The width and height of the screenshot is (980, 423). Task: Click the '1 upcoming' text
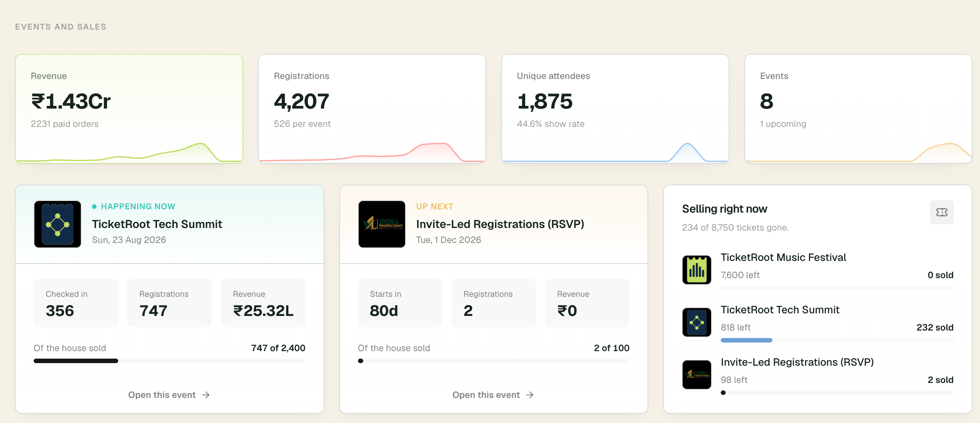tap(783, 124)
